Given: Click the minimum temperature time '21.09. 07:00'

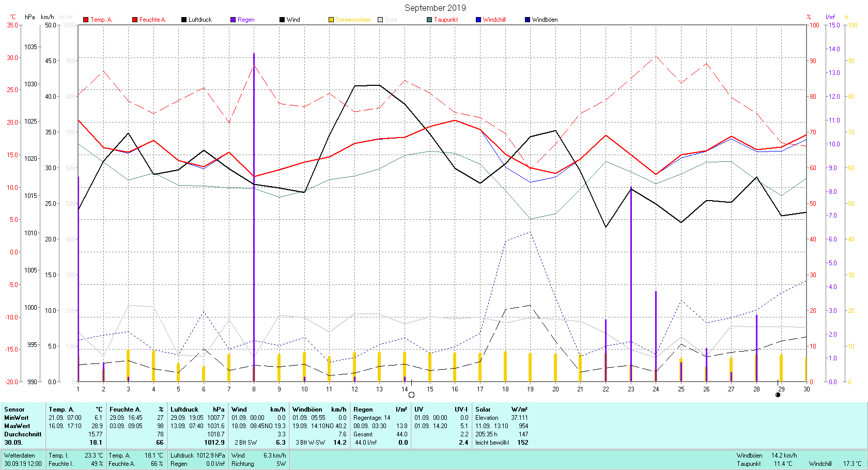Looking at the screenshot, I should 65,418.
